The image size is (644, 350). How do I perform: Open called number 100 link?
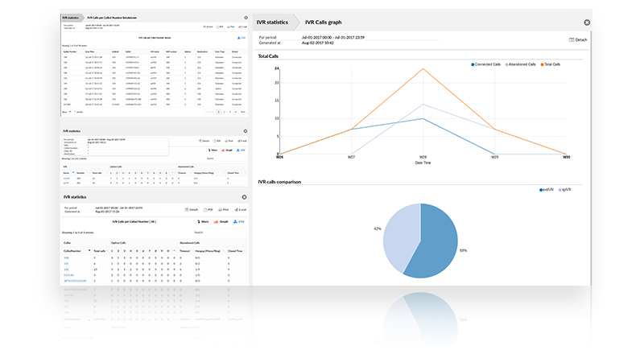tap(67, 257)
